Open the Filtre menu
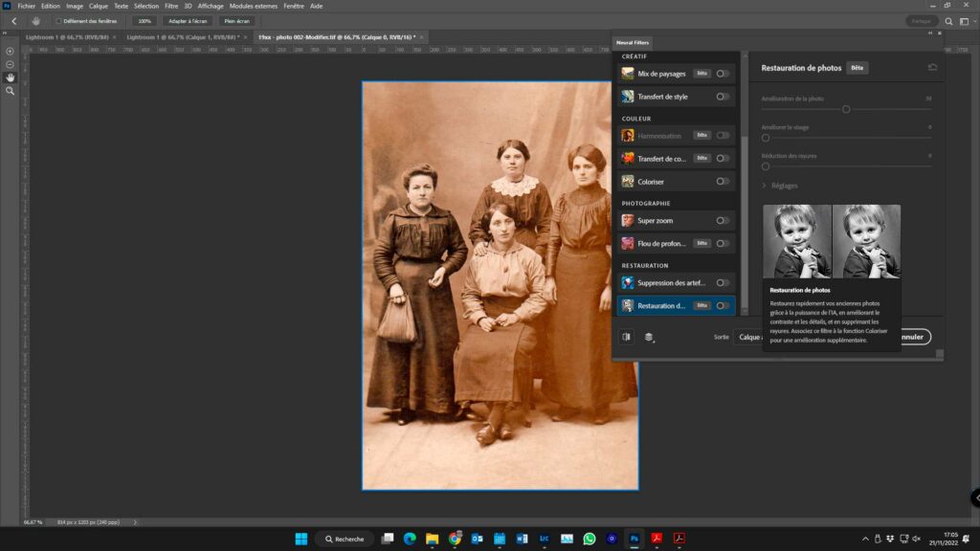The image size is (980, 551). 171,6
